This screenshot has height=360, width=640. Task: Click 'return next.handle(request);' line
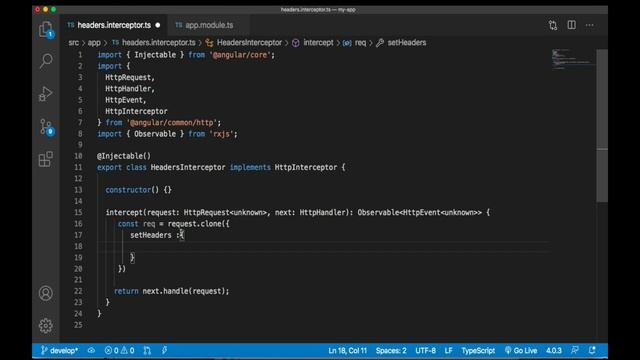pyautogui.click(x=171, y=291)
